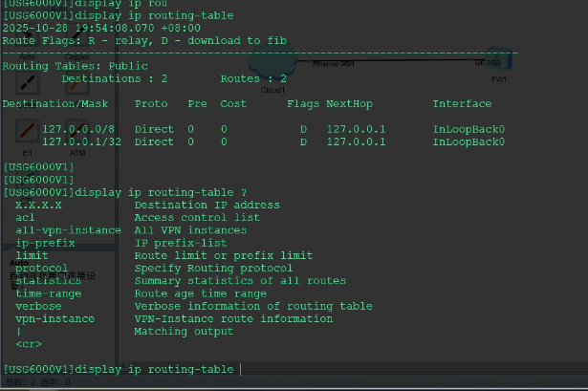The width and height of the screenshot is (588, 391).
Task: Click the NextHop column header
Action: point(349,104)
